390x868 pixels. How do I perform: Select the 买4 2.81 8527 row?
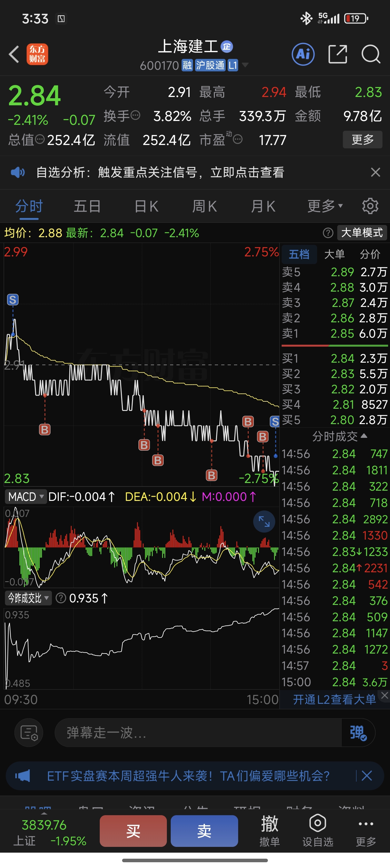pyautogui.click(x=334, y=404)
